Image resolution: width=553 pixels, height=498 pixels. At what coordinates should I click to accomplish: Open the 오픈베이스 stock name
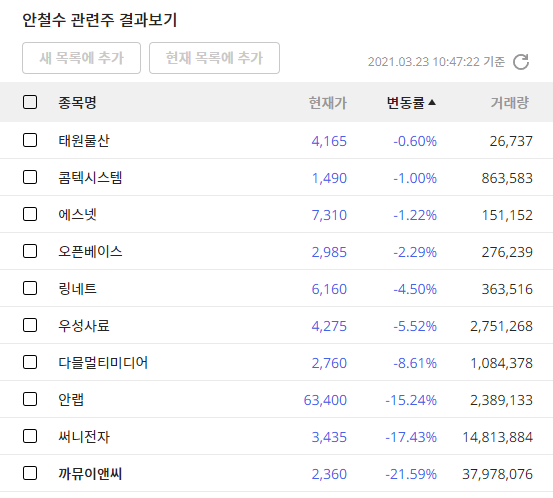(90, 251)
